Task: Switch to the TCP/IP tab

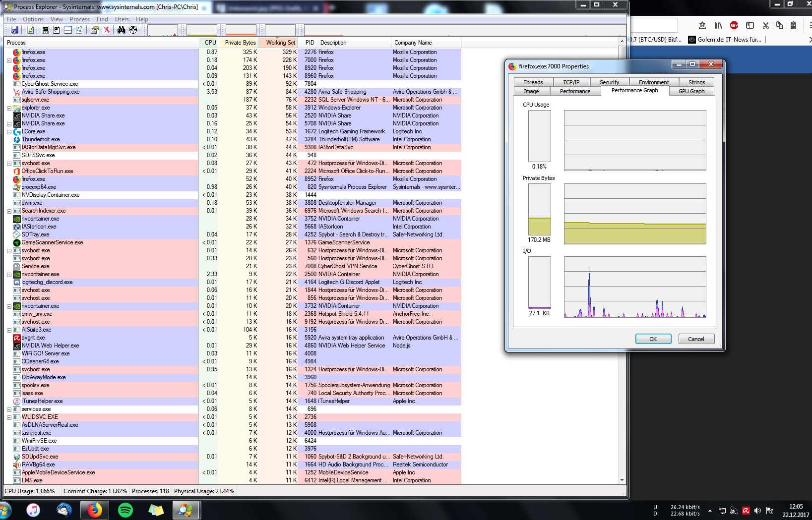Action: click(571, 82)
